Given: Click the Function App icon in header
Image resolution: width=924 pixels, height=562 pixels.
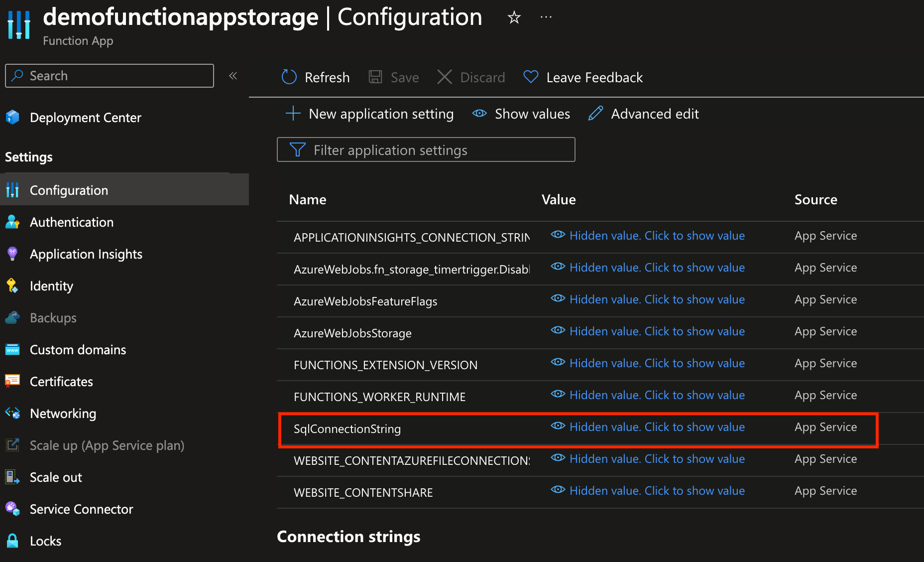Looking at the screenshot, I should pyautogui.click(x=19, y=24).
